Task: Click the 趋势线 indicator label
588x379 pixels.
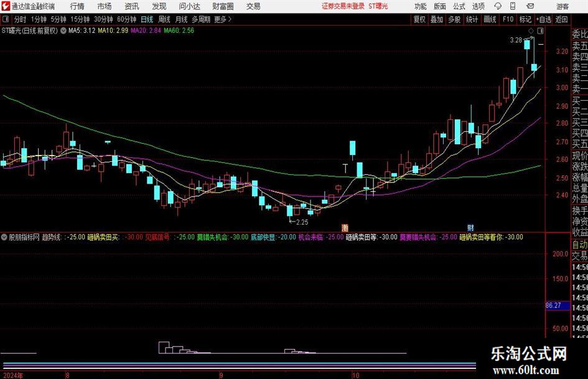Action: (52, 237)
